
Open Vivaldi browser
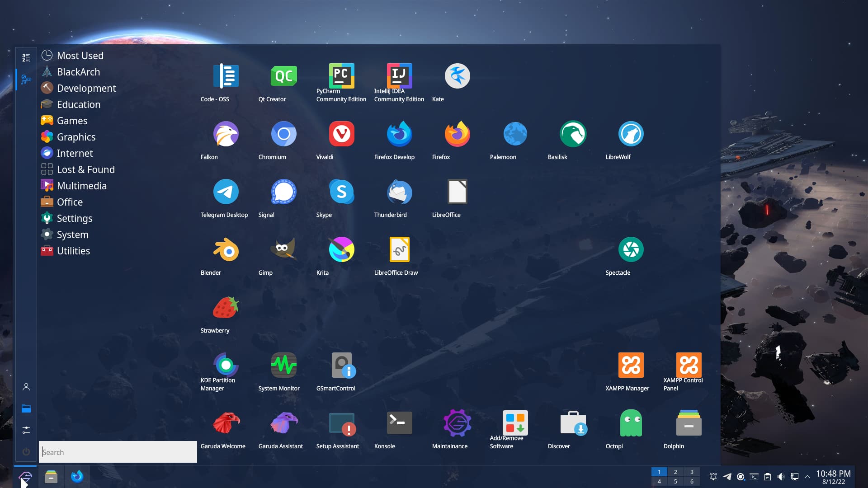(x=341, y=134)
